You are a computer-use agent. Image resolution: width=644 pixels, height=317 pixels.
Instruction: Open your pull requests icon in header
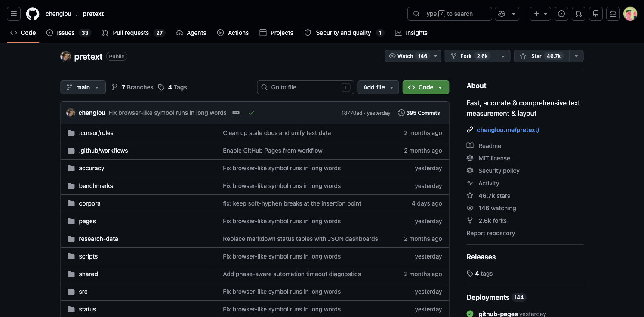coord(579,14)
